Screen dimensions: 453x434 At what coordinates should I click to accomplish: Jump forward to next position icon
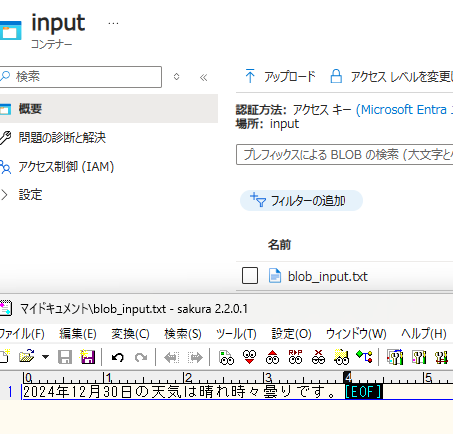[x=195, y=358]
